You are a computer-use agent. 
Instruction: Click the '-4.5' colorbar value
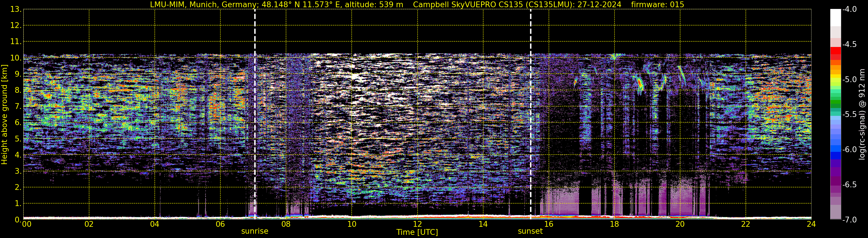pyautogui.click(x=850, y=44)
